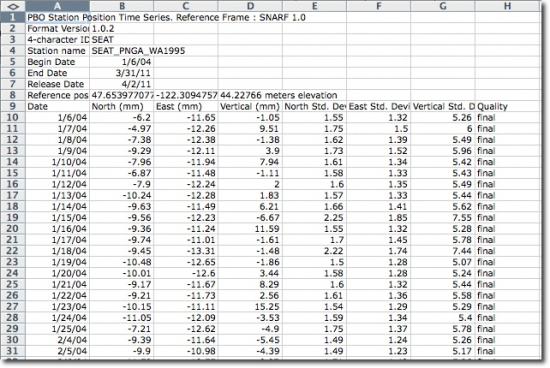Click the '-11.65' east value cell
550x368 pixels.
(186, 118)
